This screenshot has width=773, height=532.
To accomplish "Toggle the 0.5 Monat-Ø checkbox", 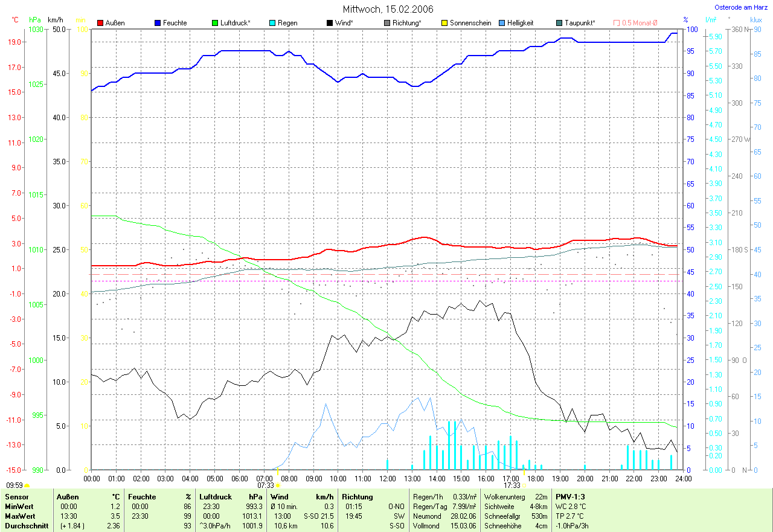I will 617,23.
